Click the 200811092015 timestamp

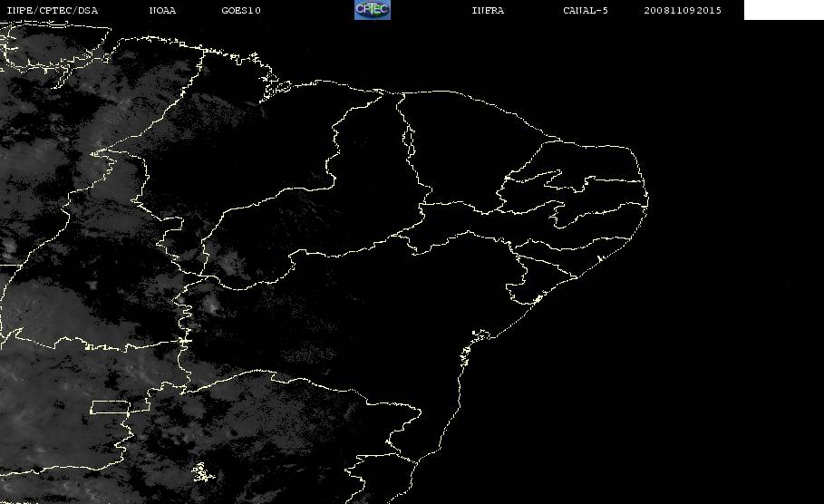683,10
